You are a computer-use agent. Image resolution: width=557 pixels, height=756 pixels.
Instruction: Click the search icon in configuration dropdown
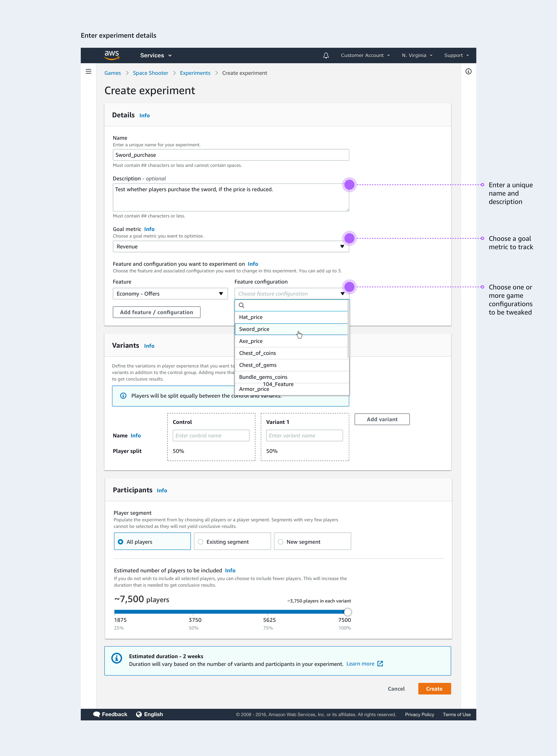click(241, 306)
